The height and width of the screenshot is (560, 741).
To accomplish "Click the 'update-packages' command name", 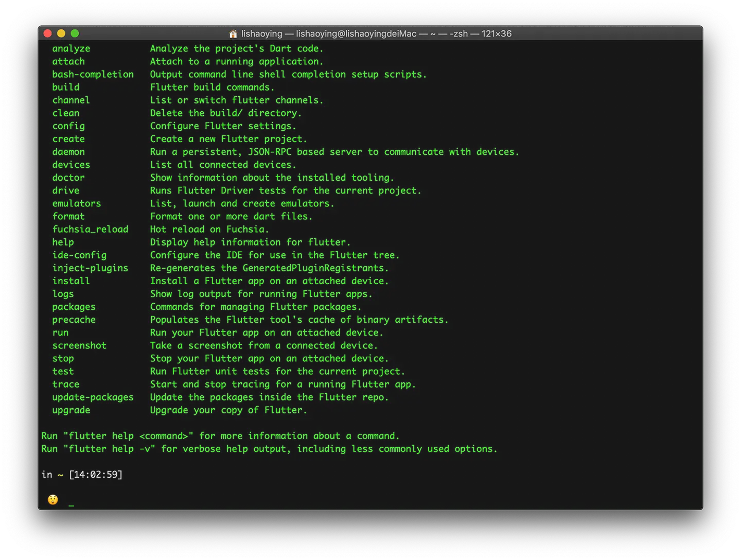I will click(93, 397).
